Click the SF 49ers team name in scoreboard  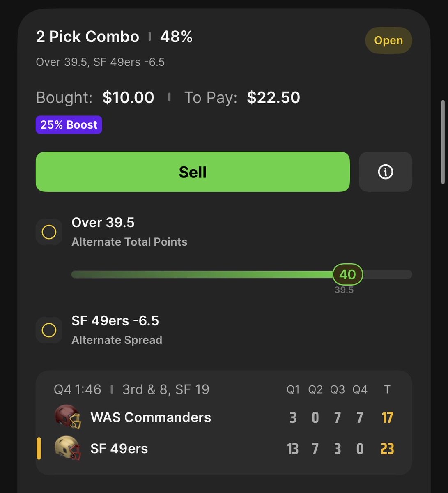[119, 449]
